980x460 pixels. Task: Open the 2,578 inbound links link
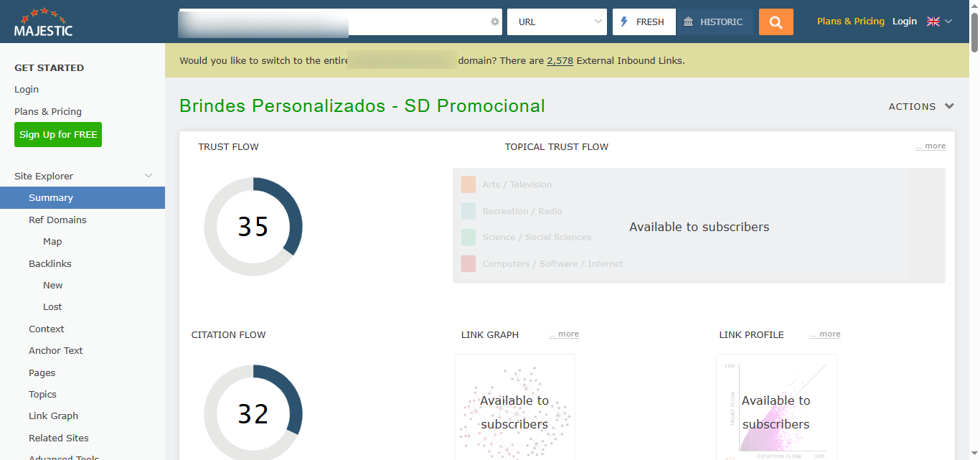click(560, 61)
